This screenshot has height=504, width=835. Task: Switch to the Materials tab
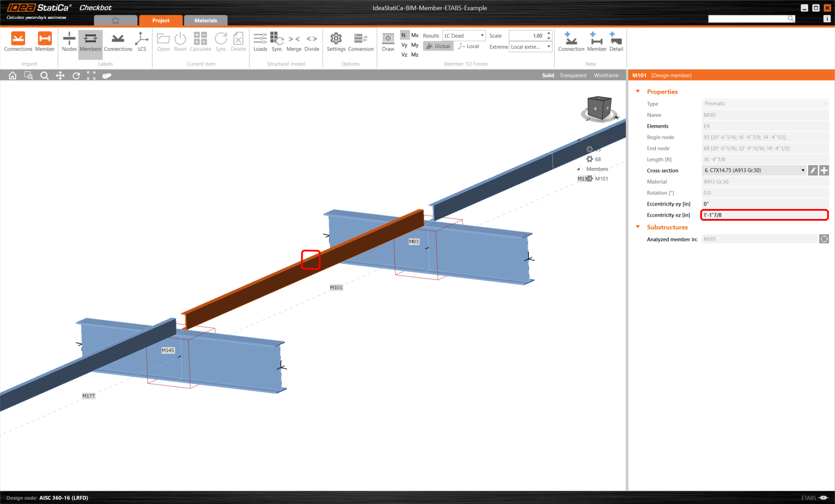pyautogui.click(x=206, y=20)
